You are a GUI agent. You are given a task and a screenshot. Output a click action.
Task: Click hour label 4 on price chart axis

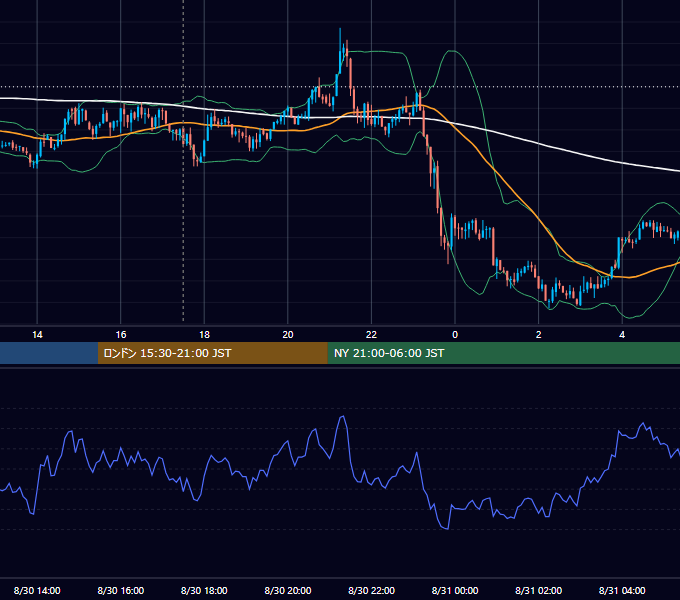[622, 335]
